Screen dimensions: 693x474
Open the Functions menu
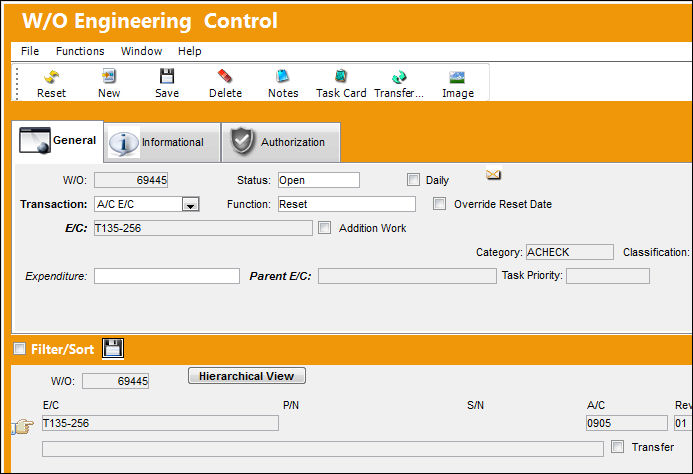80,51
